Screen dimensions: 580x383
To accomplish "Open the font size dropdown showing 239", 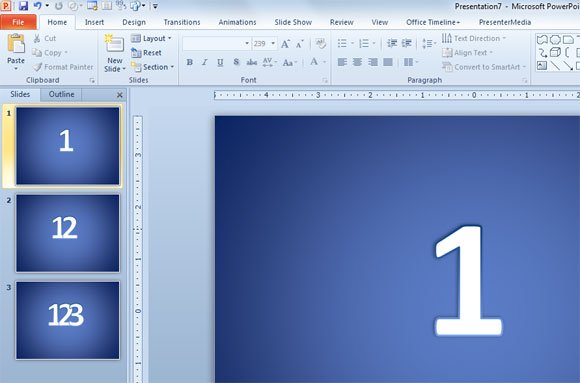I will [264, 44].
